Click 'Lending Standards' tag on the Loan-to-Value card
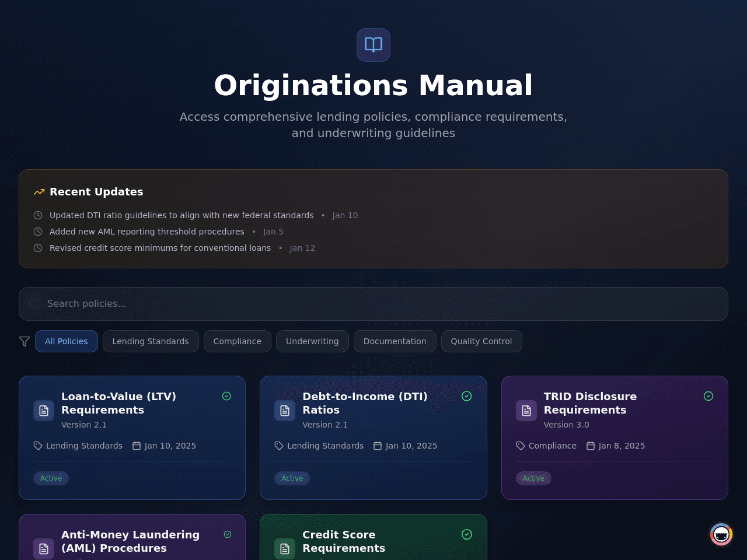The image size is (747, 560). pyautogui.click(x=85, y=446)
